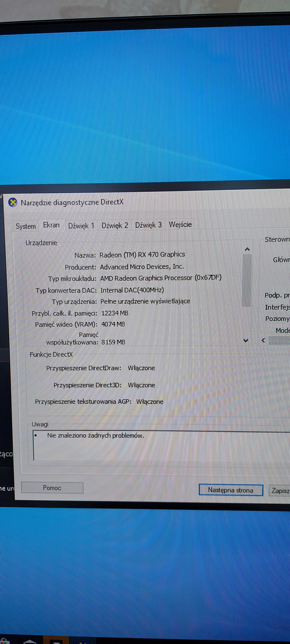
Task: Click the 'Uwagi' group label
Action: click(x=40, y=424)
